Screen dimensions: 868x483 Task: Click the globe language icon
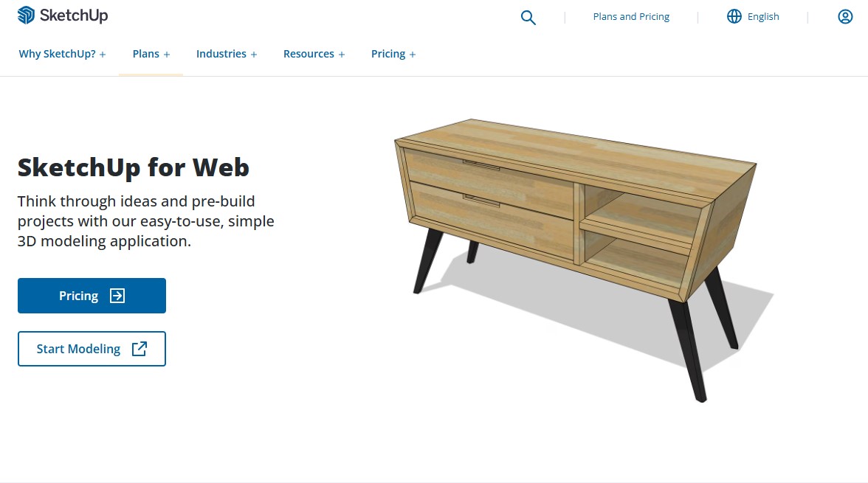pyautogui.click(x=734, y=17)
